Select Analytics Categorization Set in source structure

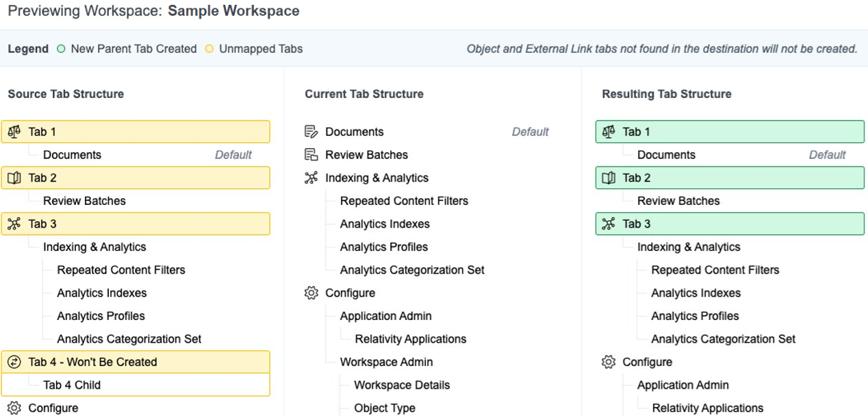[129, 339]
